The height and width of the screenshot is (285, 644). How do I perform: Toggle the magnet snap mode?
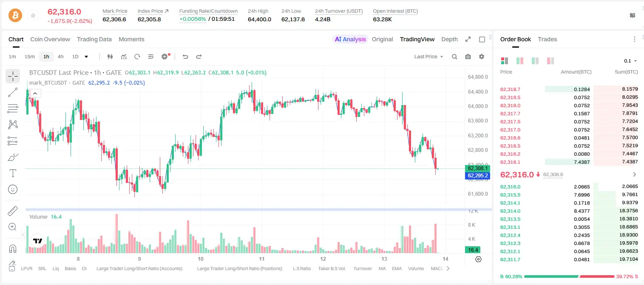[x=13, y=249]
